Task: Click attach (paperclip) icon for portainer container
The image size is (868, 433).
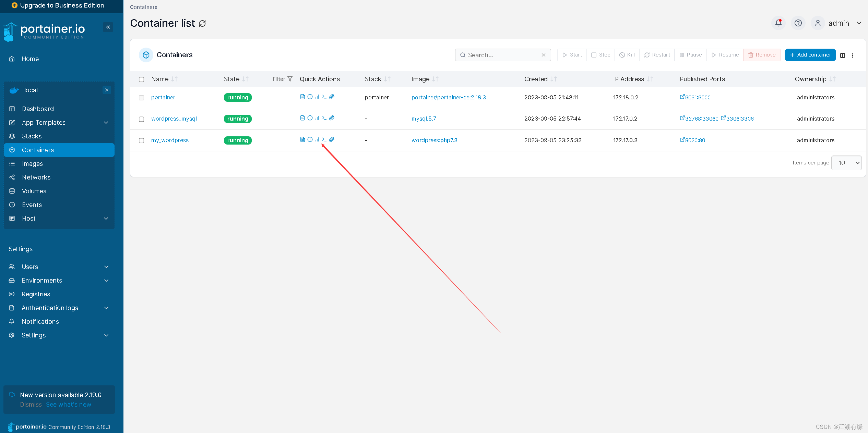Action: pyautogui.click(x=332, y=97)
